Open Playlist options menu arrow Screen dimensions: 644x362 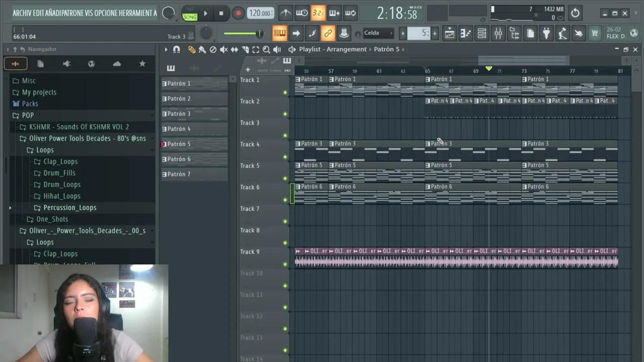(x=166, y=49)
